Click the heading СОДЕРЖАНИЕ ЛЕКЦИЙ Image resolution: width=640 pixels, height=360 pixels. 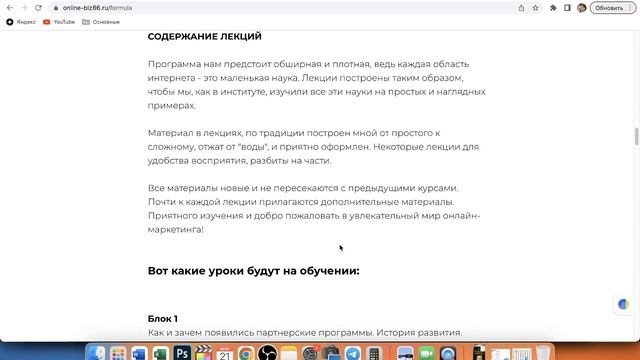[204, 36]
